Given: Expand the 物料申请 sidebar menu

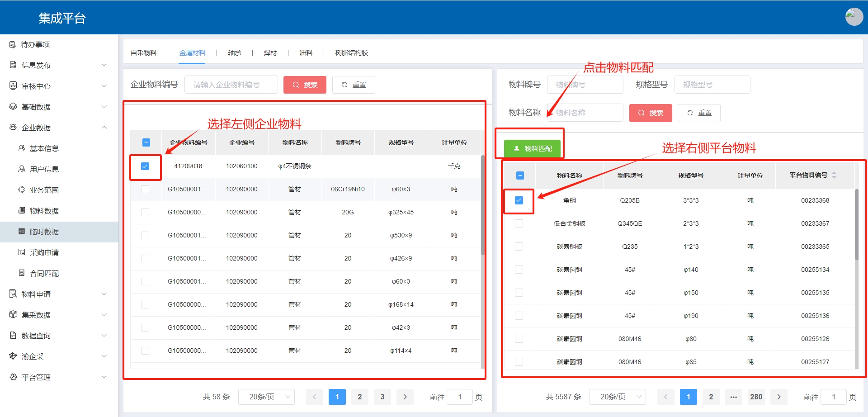Looking at the screenshot, I should [104, 294].
